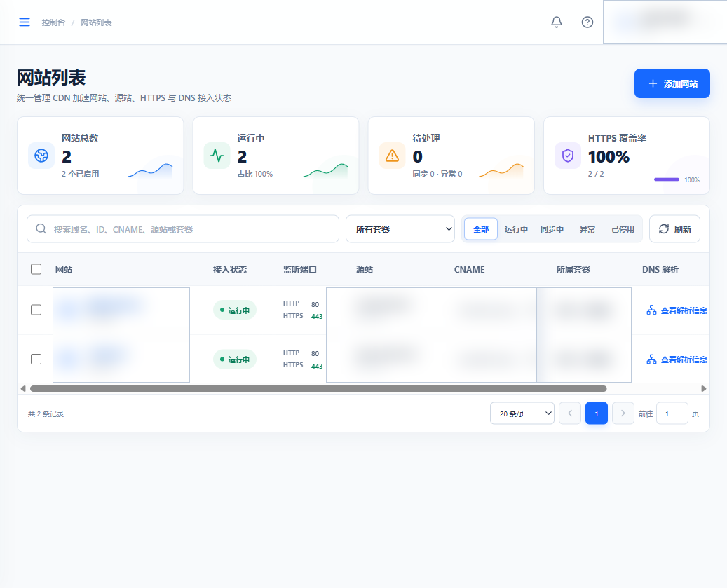Viewport: 727px width, 588px height.
Task: Click the DNS tree icon in second row
Action: pyautogui.click(x=651, y=360)
